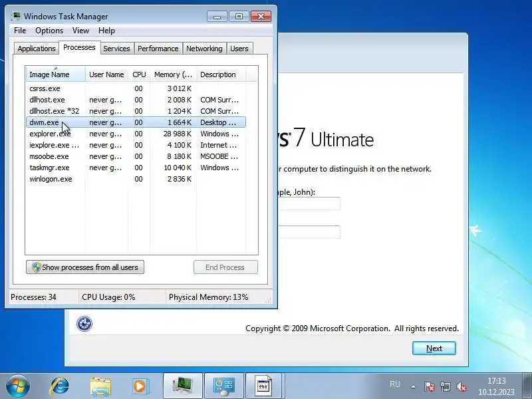Click the CPU Usage: 0% status entry
The image size is (532, 399).
[108, 297]
